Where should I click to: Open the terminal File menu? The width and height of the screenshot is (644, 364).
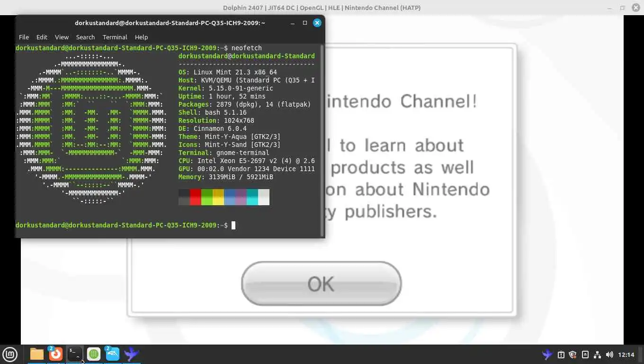click(x=24, y=37)
